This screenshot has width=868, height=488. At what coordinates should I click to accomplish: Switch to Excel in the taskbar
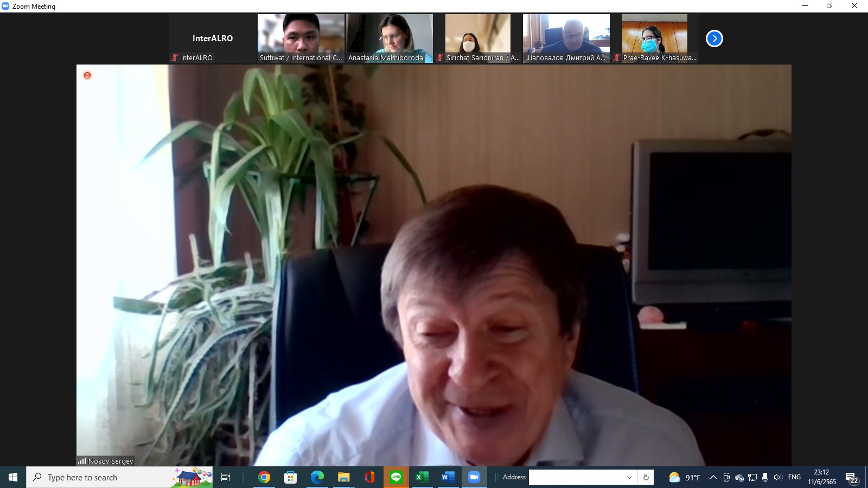[422, 477]
